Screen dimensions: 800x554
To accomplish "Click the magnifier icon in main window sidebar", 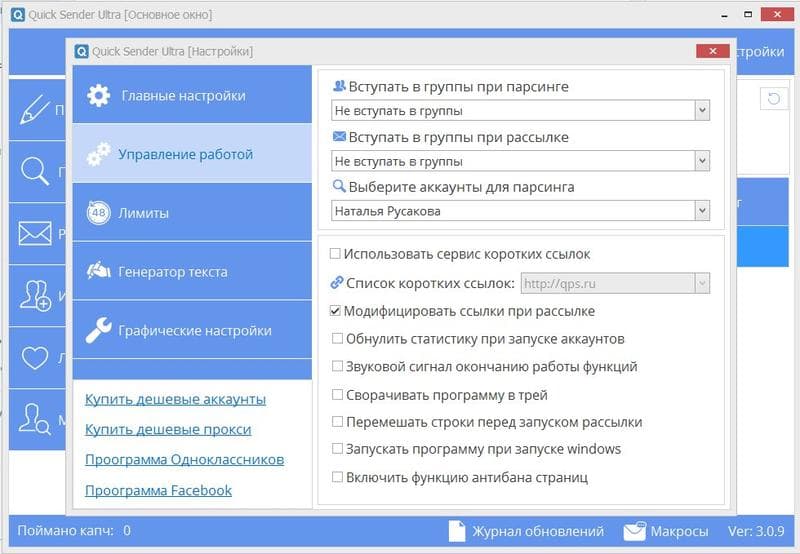I will (x=34, y=171).
